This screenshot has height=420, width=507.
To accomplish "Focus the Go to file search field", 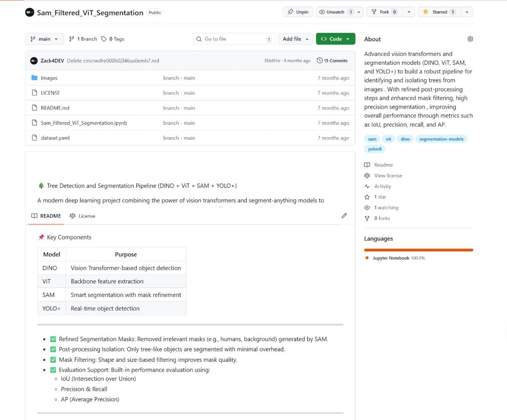I will 234,39.
